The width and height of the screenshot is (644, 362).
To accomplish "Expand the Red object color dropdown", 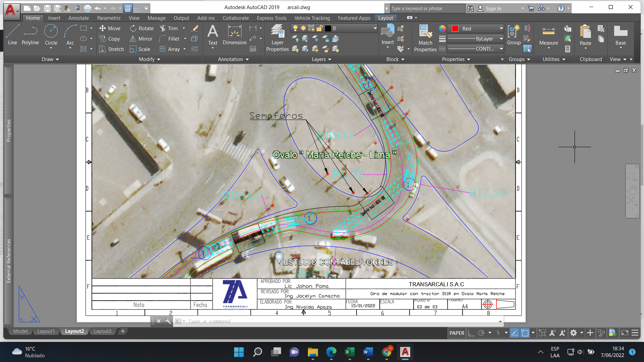I will pyautogui.click(x=501, y=28).
